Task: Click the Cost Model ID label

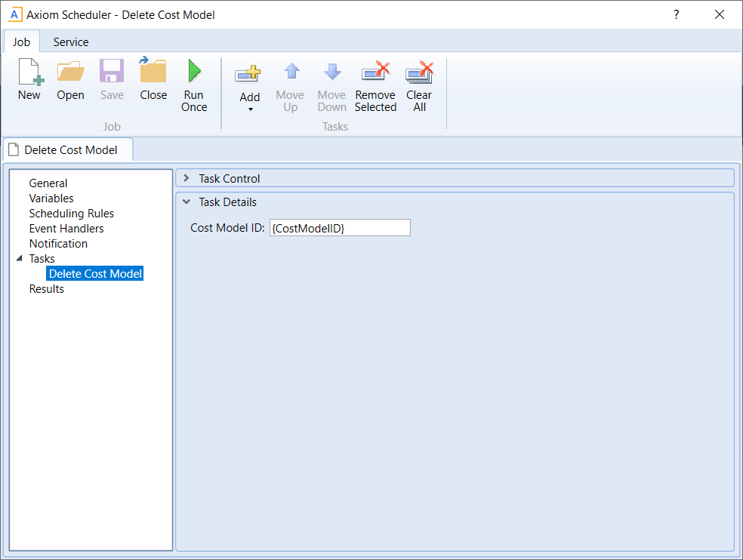Action: tap(227, 228)
